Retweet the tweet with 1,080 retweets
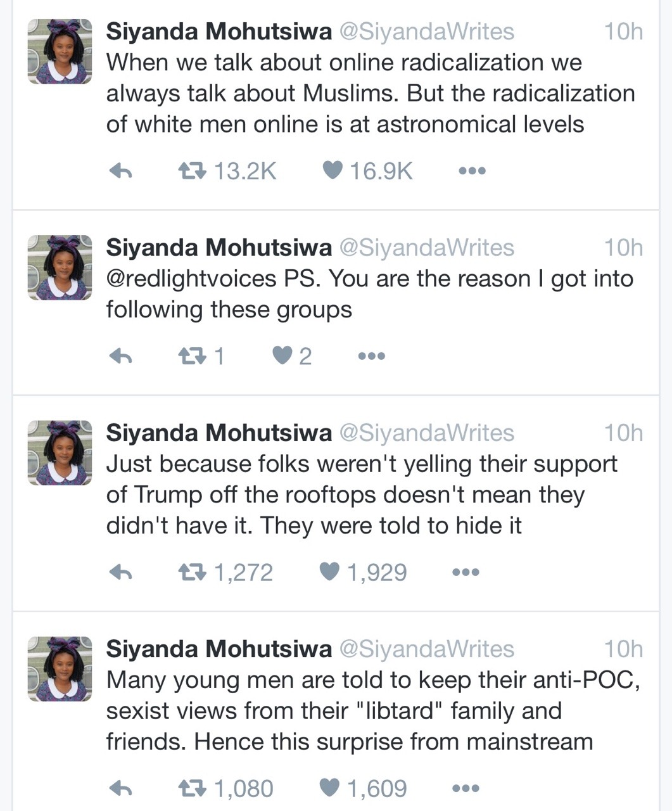The height and width of the screenshot is (811, 672). tap(192, 789)
